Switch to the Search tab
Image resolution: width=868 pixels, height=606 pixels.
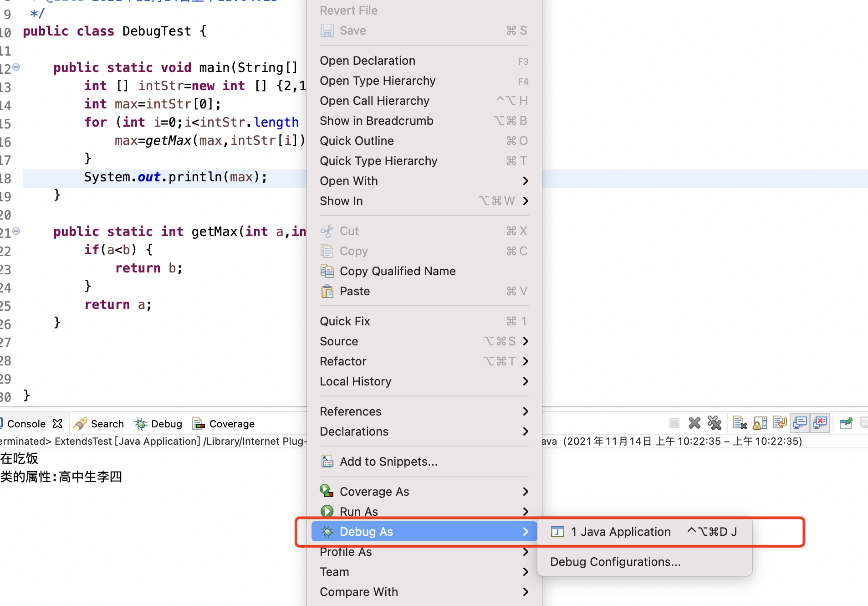99,424
